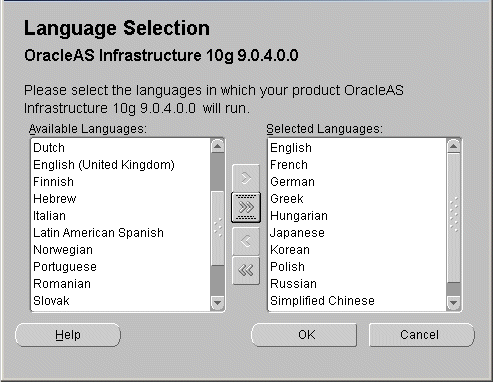Image resolution: width=493 pixels, height=382 pixels.
Task: Select Korean in Selected Languages
Action: pyautogui.click(x=357, y=250)
